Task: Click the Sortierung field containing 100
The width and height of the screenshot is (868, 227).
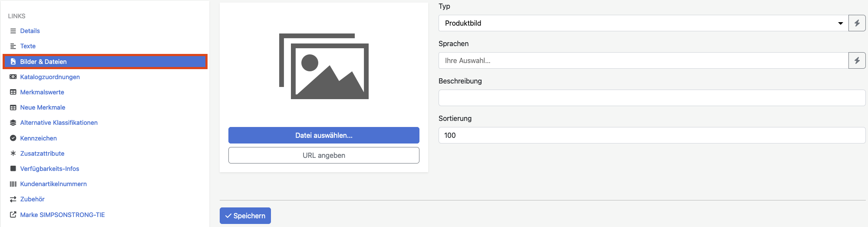Action: pyautogui.click(x=652, y=135)
